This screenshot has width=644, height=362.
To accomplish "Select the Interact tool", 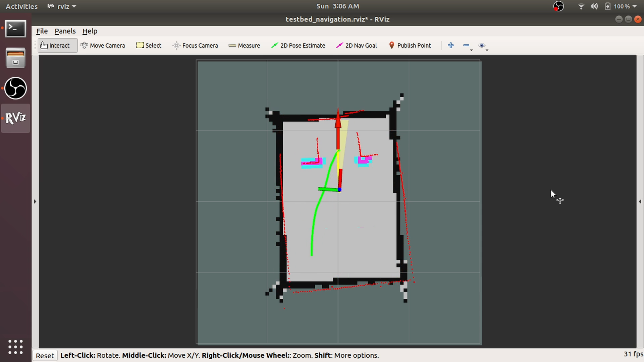I will (55, 45).
